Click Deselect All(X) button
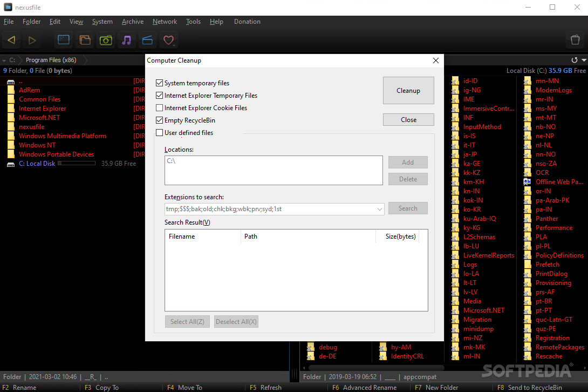Image resolution: width=588 pixels, height=392 pixels. 236,322
